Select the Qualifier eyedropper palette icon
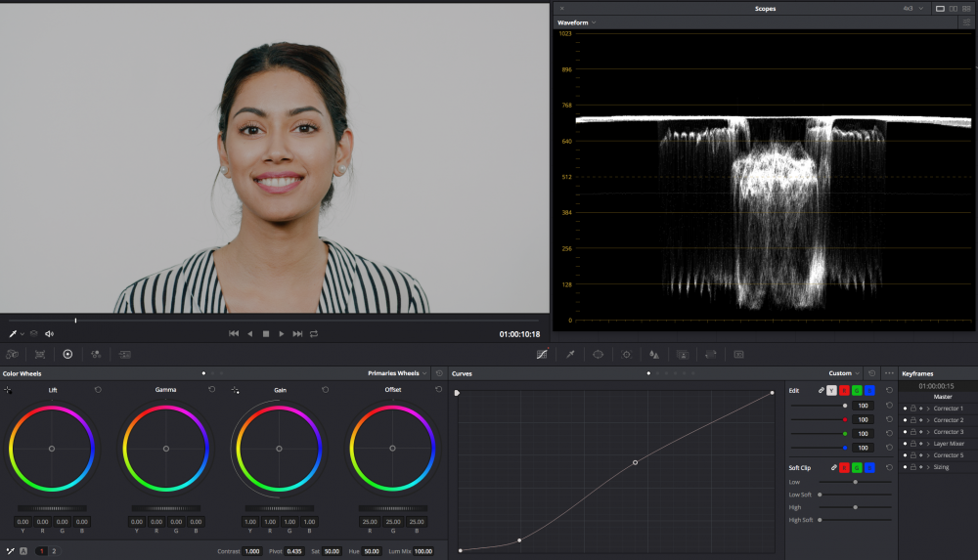The width and height of the screenshot is (978, 560). [x=570, y=354]
